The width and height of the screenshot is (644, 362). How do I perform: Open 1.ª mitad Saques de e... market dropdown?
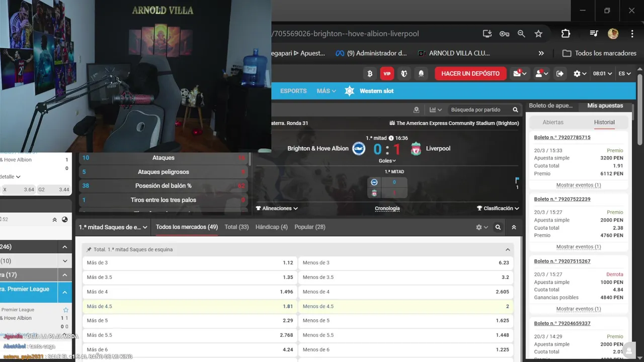pos(113,227)
